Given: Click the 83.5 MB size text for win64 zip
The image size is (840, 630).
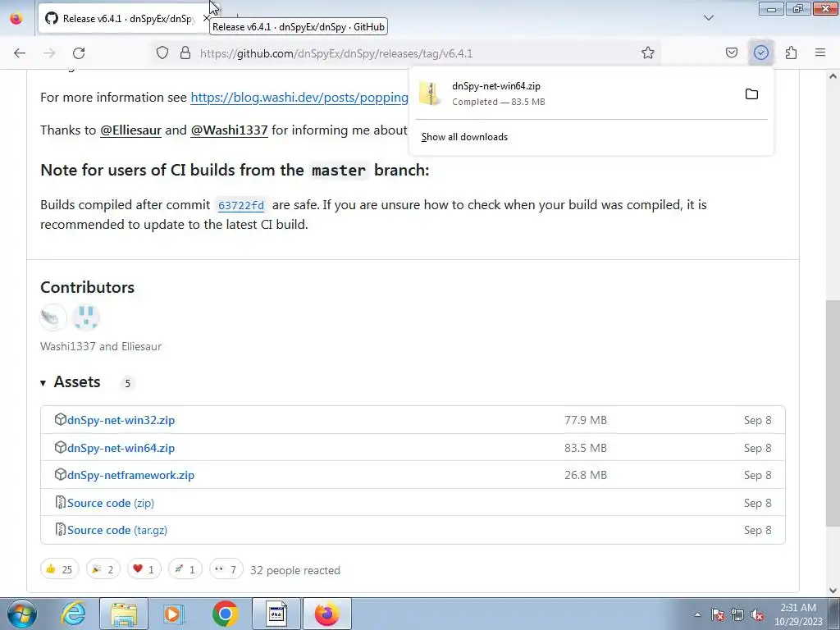Looking at the screenshot, I should (586, 449).
